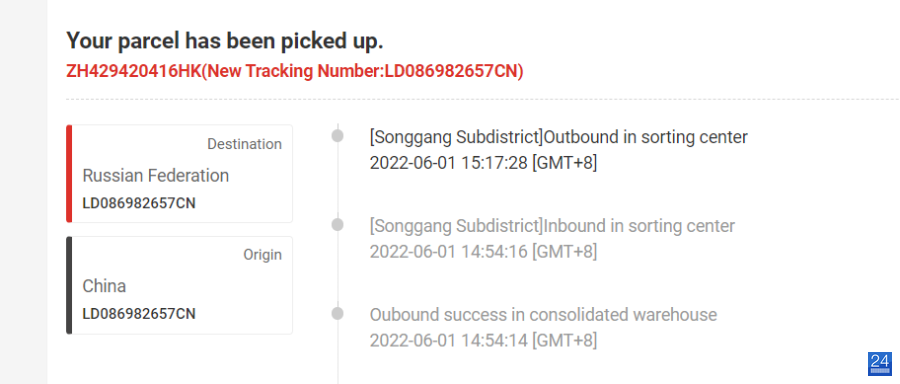Click 'Inbound in sorting center' status text
900x384 pixels.
point(639,226)
